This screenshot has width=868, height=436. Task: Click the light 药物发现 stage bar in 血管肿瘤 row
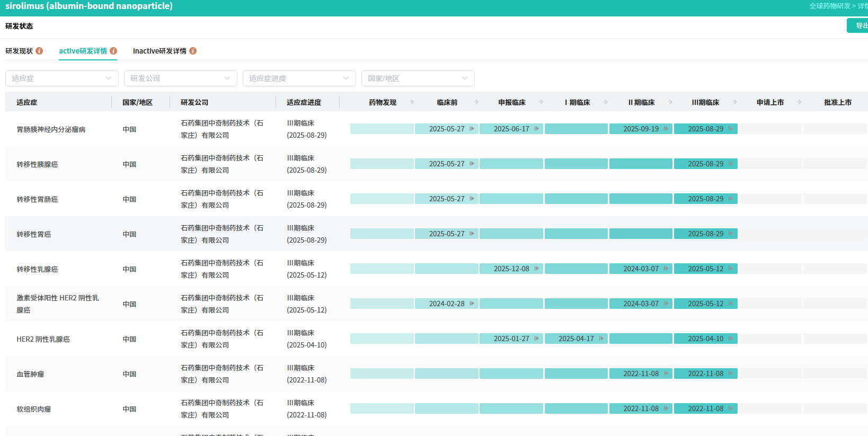[x=382, y=373]
